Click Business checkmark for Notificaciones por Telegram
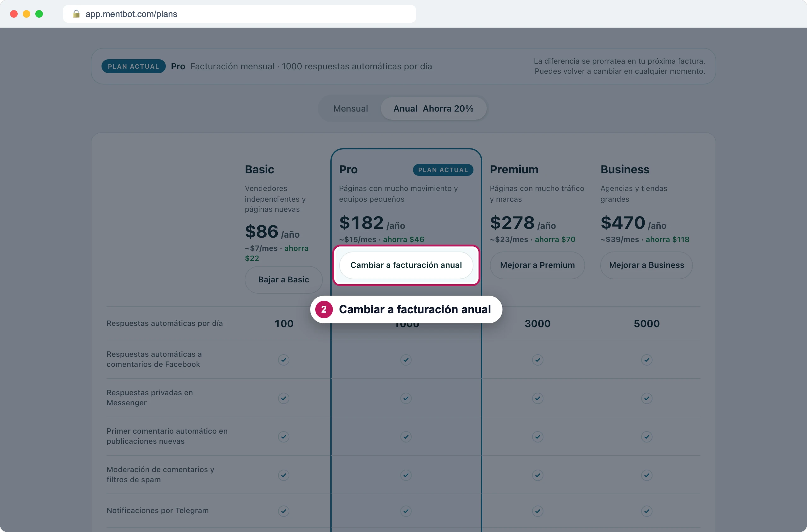The height and width of the screenshot is (532, 807). [x=647, y=511]
